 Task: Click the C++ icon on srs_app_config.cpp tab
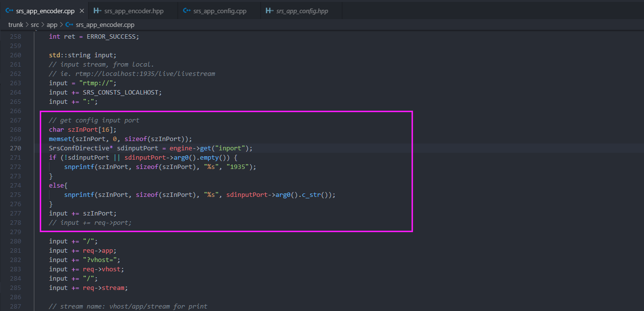pyautogui.click(x=186, y=11)
